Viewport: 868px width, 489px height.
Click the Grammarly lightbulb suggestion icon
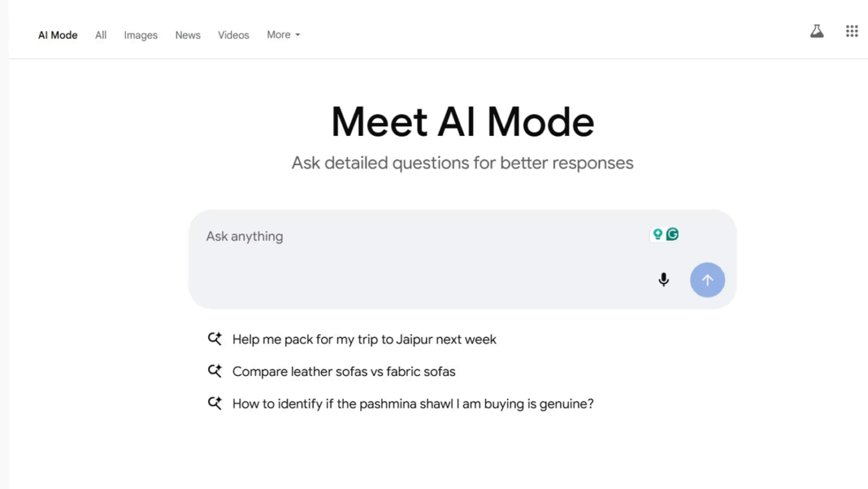[x=657, y=234]
